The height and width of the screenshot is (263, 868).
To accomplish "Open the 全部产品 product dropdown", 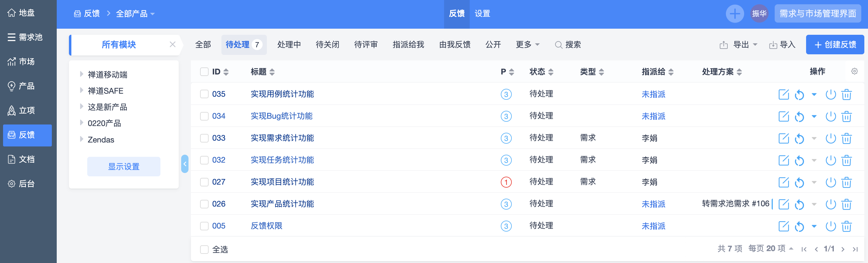I will (x=135, y=14).
